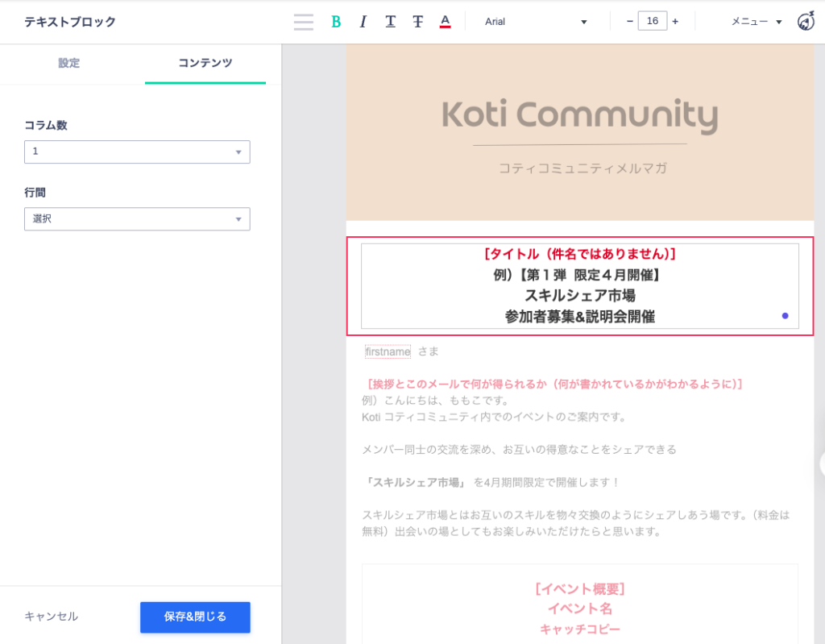825x644 pixels.
Task: Click the イベント名 text
Action: click(x=580, y=609)
